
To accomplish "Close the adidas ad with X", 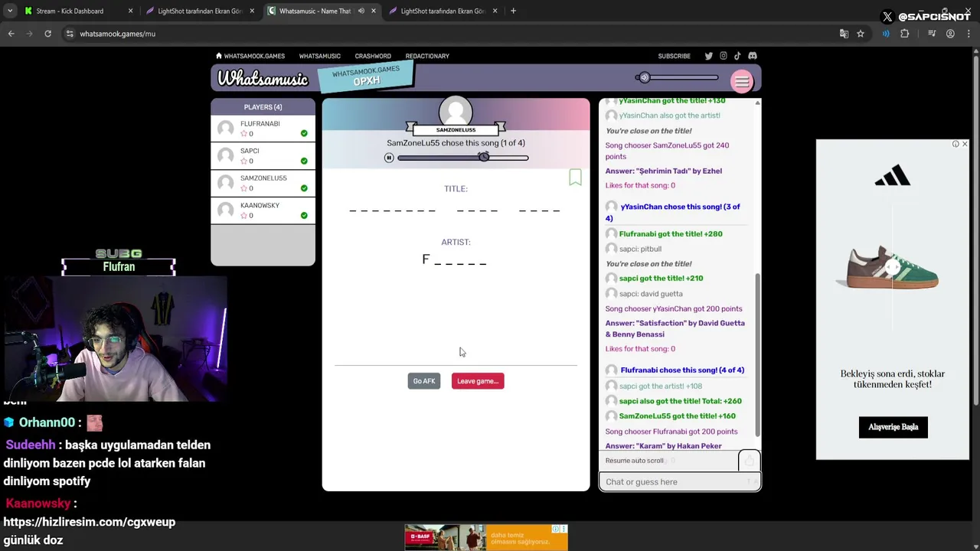I will [964, 144].
